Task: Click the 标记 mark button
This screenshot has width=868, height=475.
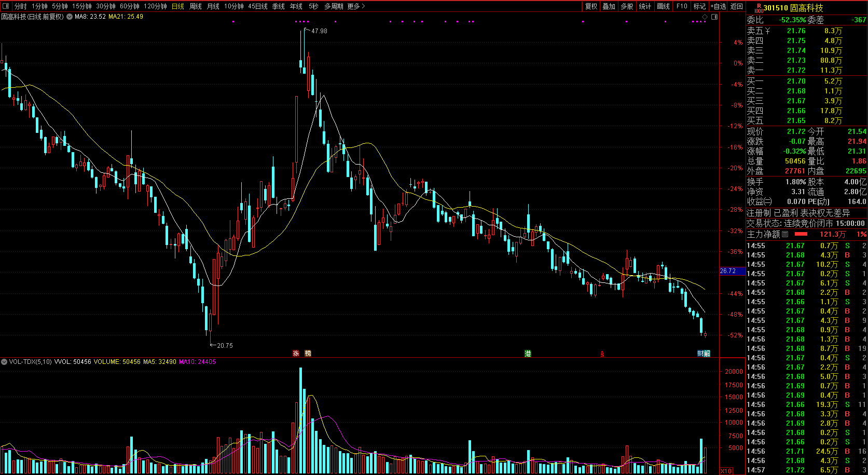Action: tap(700, 6)
